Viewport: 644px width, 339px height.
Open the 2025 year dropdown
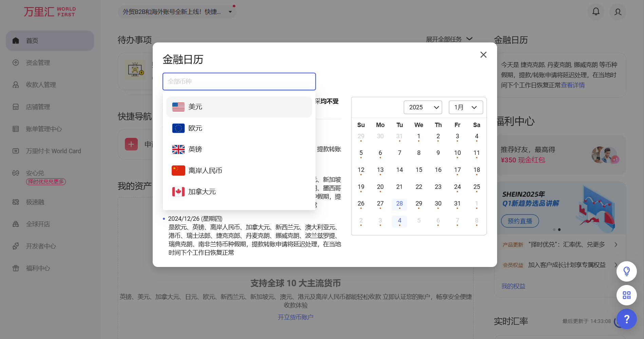422,107
